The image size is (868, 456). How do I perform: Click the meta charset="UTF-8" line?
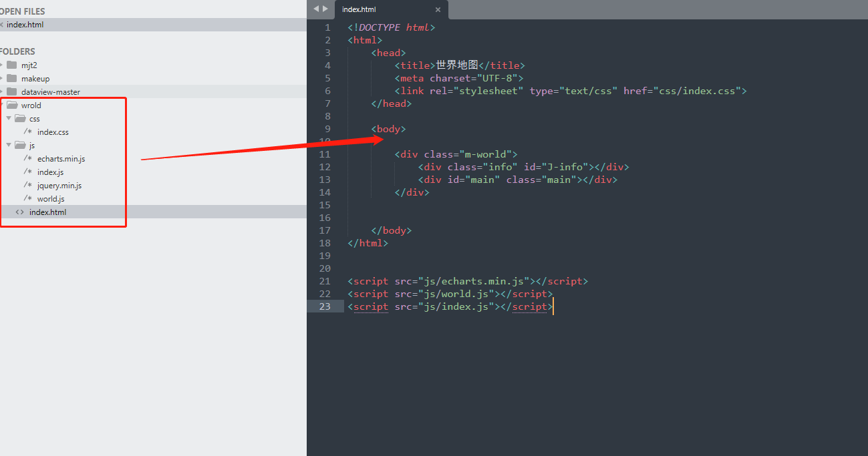[x=459, y=78]
